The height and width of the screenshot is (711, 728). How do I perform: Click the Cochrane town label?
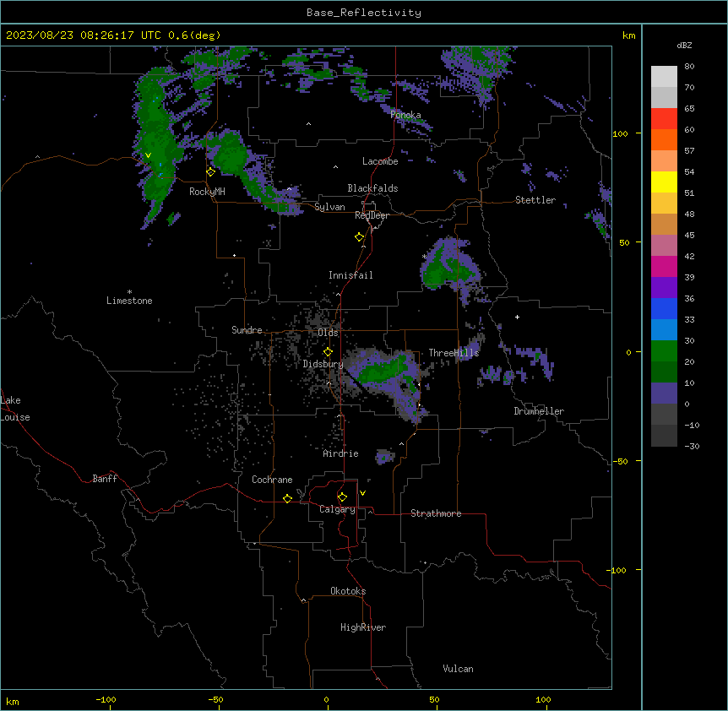click(272, 480)
